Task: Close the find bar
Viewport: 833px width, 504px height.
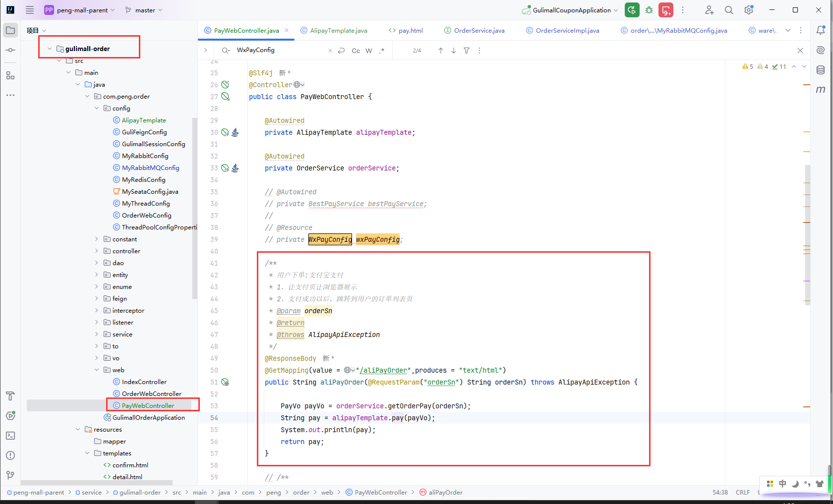Action: tap(800, 51)
